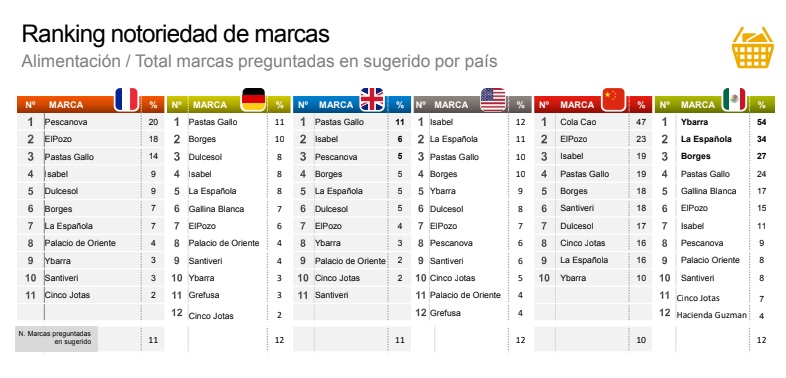The image size is (786, 378).
Task: Click the yellow shopping basket icon
Action: tap(752, 47)
